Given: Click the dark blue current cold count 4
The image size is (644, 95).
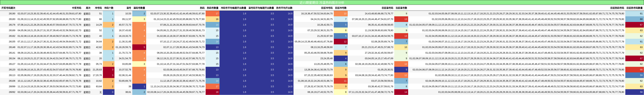Looking at the screenshot, I should click(341, 59).
